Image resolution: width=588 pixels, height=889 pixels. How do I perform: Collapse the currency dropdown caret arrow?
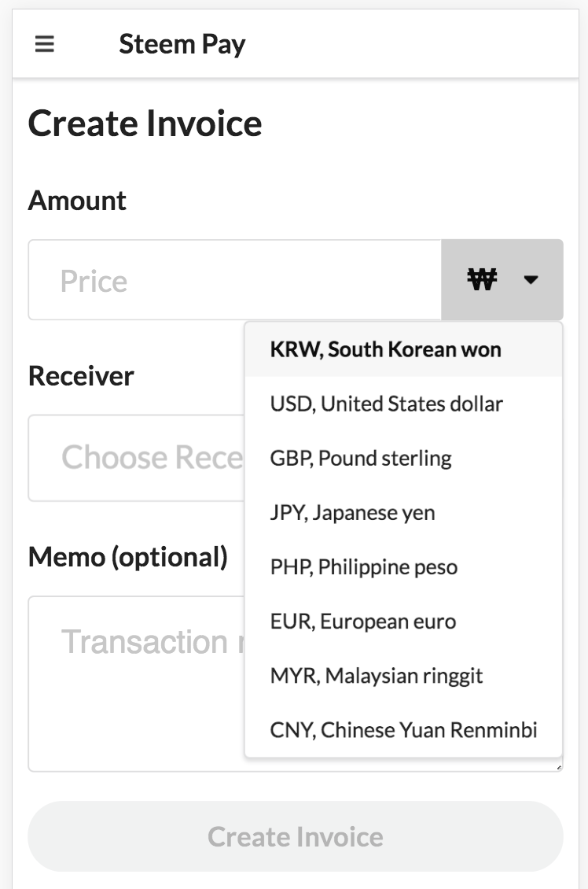pos(531,279)
